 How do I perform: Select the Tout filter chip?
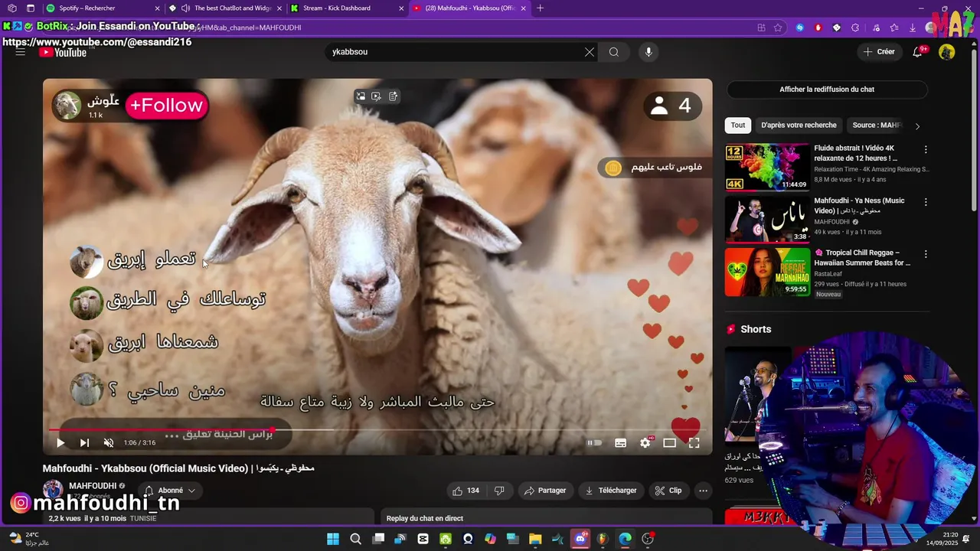(x=738, y=126)
